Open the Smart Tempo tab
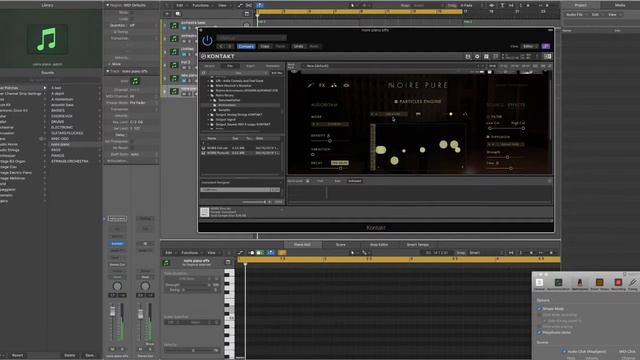Screen dimensions: 640x360 [x=418, y=244]
